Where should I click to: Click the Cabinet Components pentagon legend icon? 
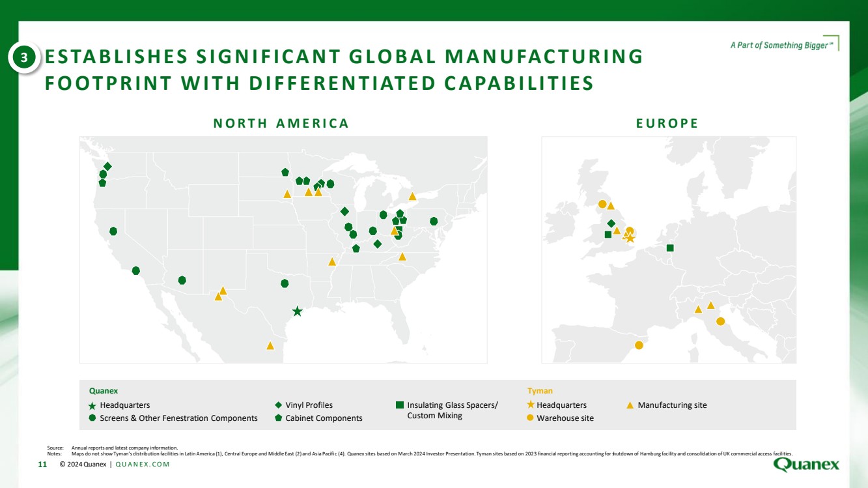pyautogui.click(x=278, y=418)
